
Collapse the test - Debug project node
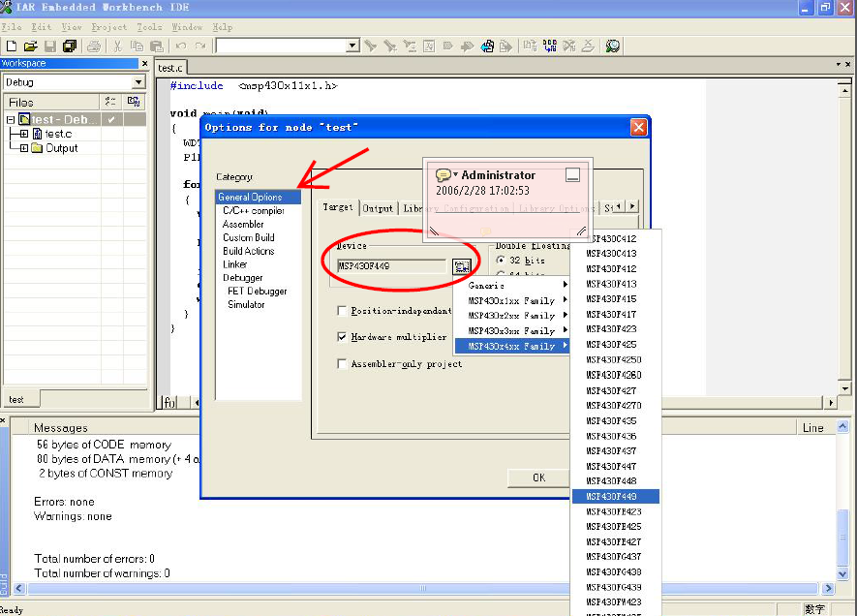tap(11, 119)
